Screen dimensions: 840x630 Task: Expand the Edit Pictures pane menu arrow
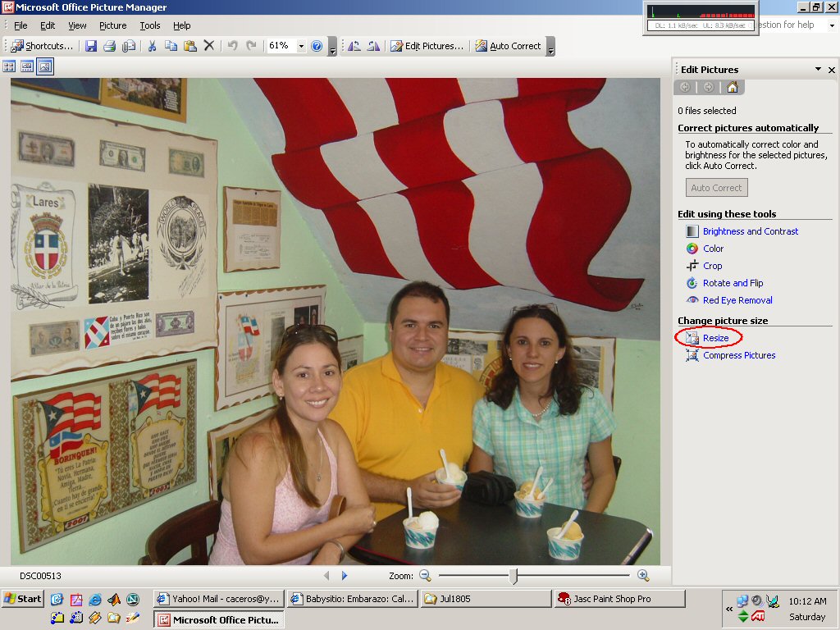[x=818, y=70]
